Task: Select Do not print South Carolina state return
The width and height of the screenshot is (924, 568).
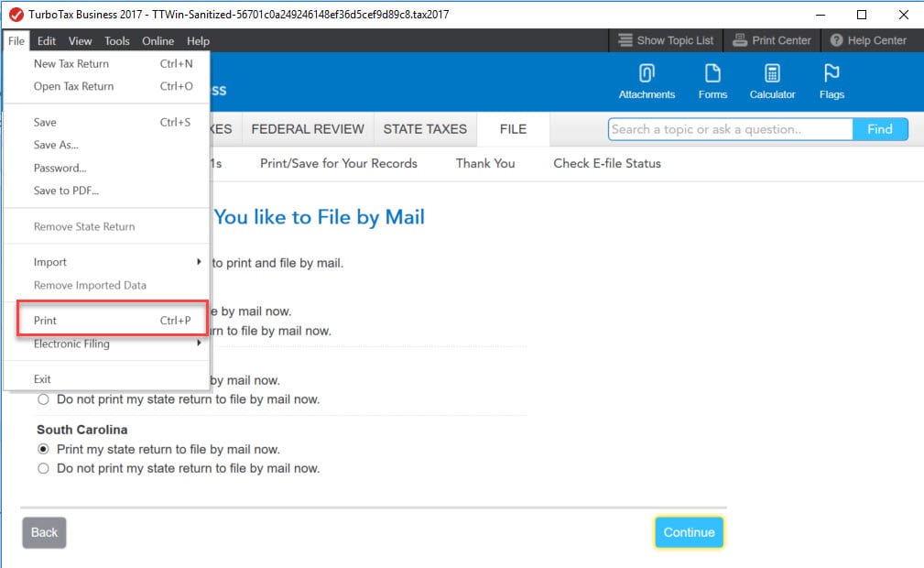Action: coord(43,468)
